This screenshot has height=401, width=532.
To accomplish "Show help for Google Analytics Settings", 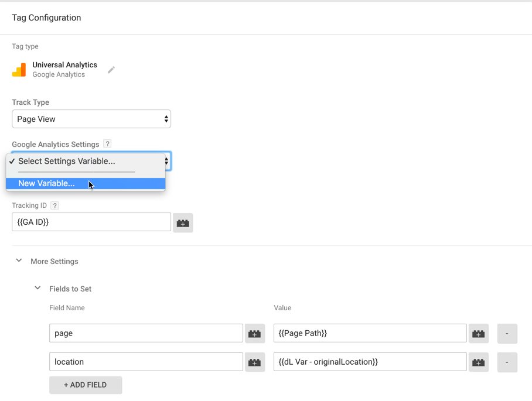I will (107, 144).
